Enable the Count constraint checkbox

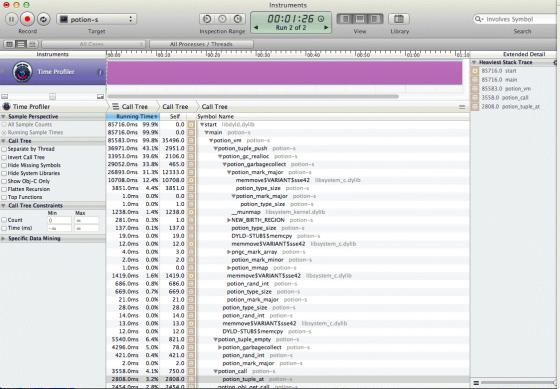click(4, 220)
